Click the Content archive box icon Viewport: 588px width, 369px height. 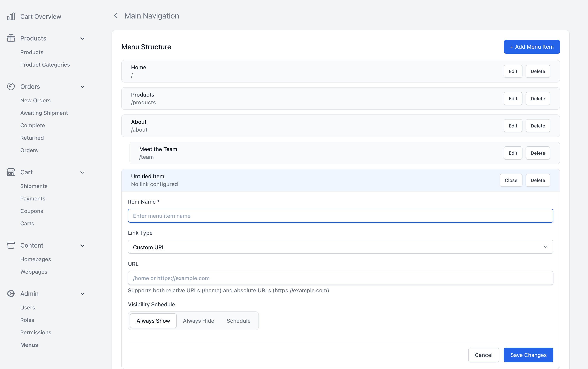tap(11, 245)
